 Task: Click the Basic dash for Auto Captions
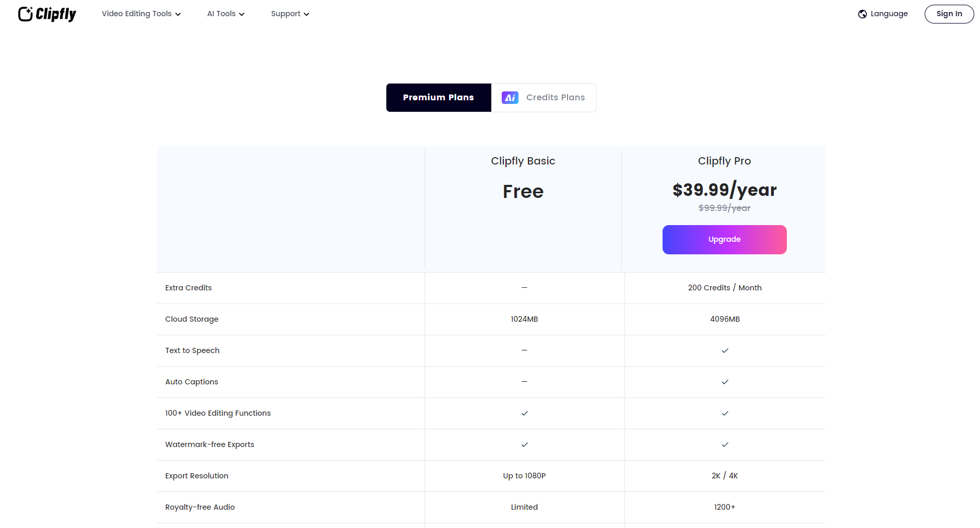(x=524, y=382)
